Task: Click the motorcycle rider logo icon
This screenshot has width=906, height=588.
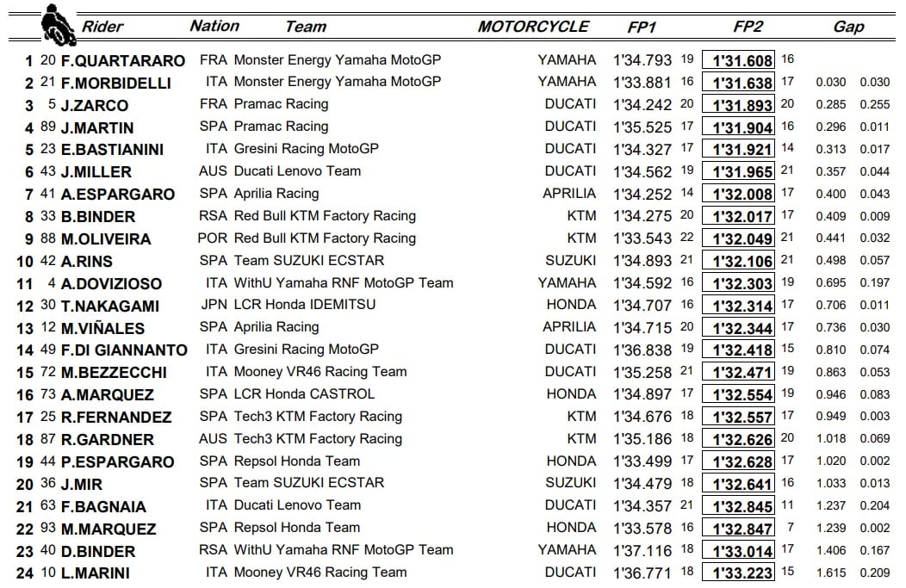Action: click(x=56, y=25)
